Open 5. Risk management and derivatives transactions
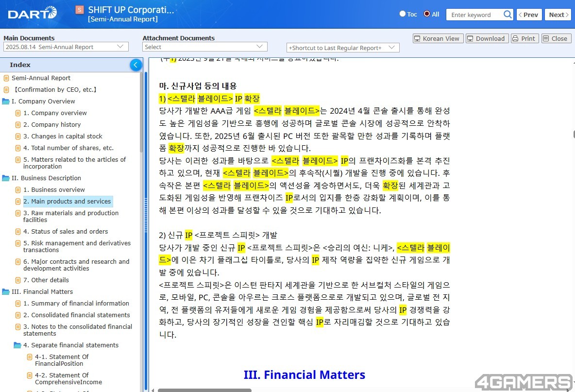Screen dimensions: 575x392 click(77, 246)
